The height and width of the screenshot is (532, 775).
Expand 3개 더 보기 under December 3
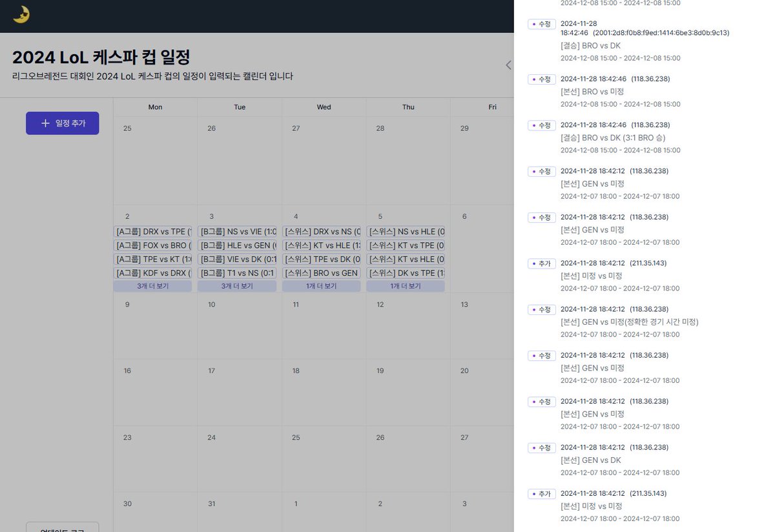coord(237,286)
